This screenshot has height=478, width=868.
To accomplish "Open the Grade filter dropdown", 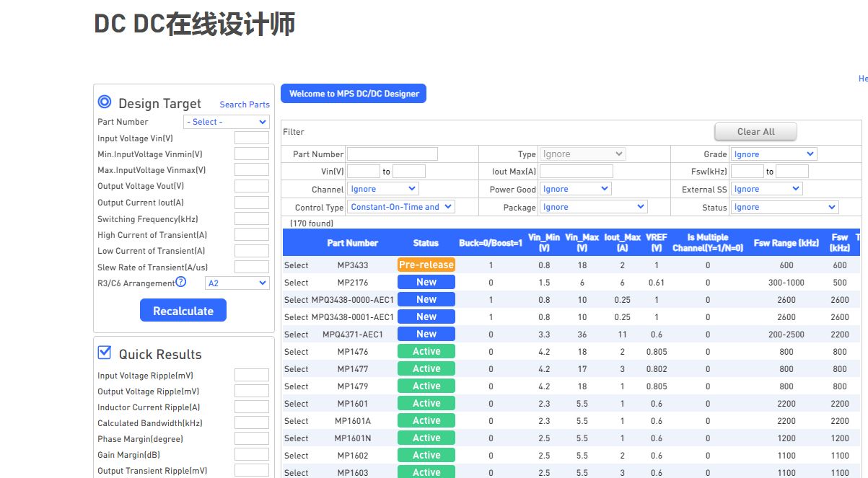I will (x=773, y=154).
